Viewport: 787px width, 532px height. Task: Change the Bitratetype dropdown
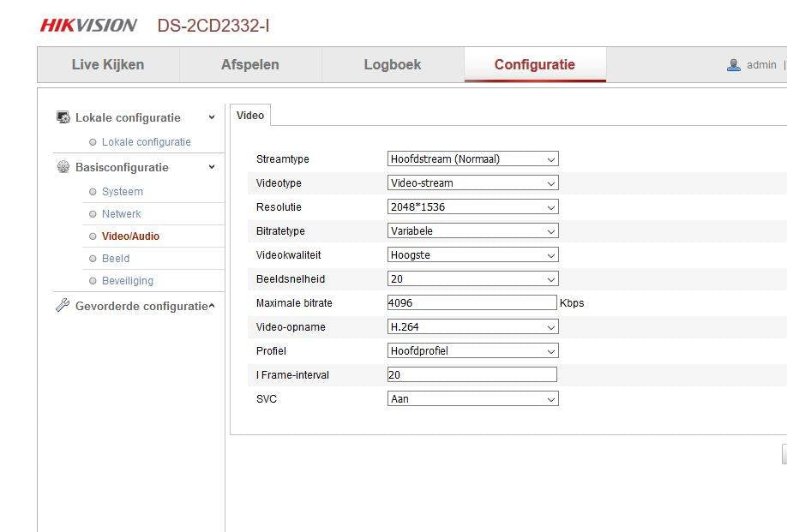[x=472, y=231]
